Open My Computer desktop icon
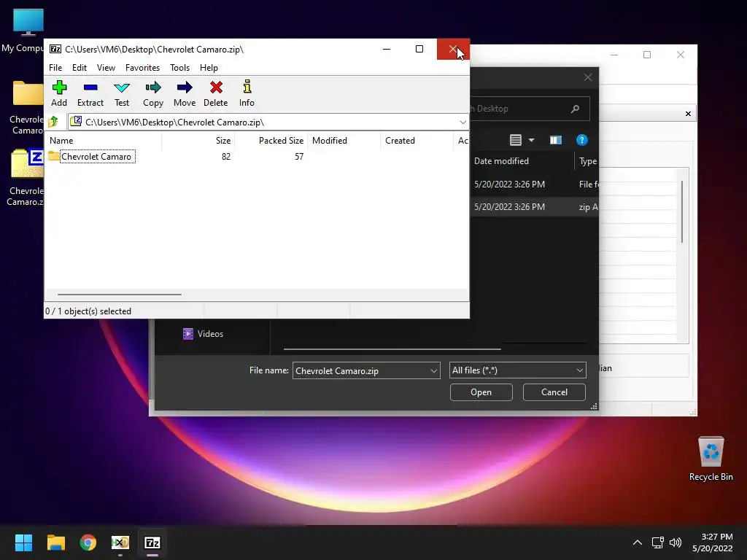 click(28, 31)
